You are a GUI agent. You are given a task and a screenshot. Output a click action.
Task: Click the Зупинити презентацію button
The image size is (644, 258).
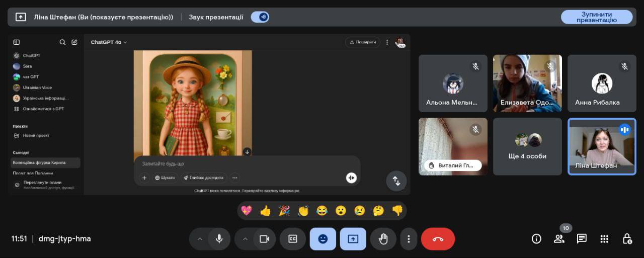[596, 17]
